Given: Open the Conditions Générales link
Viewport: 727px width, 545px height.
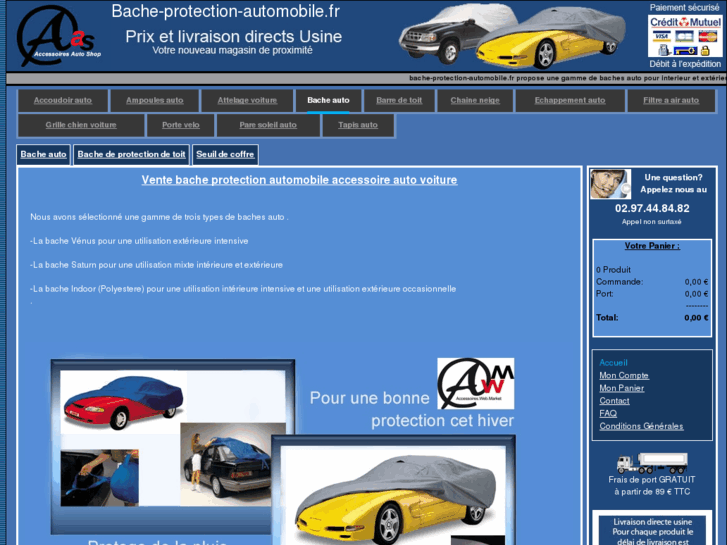Looking at the screenshot, I should coord(641,426).
